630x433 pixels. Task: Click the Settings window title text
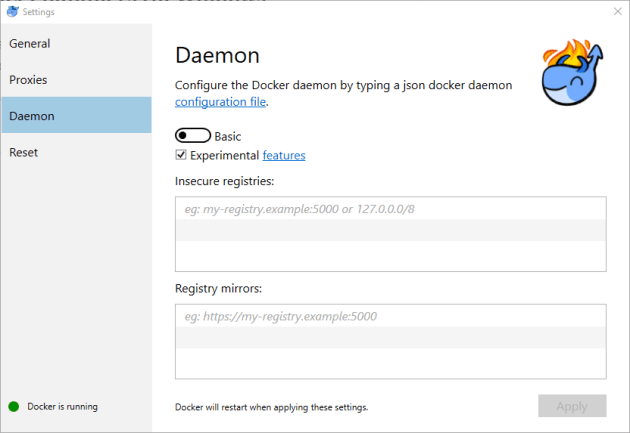coord(39,12)
